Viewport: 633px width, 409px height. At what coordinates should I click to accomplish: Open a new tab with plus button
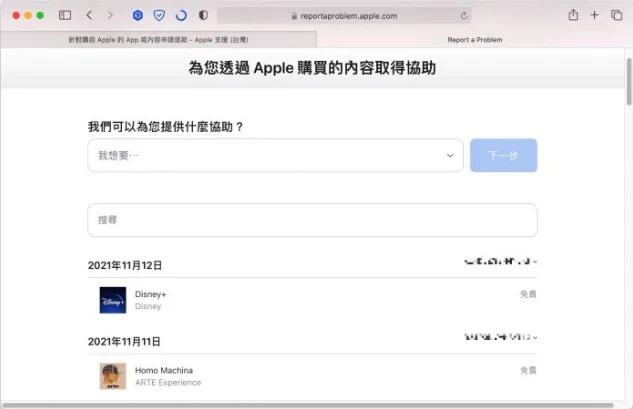point(595,16)
